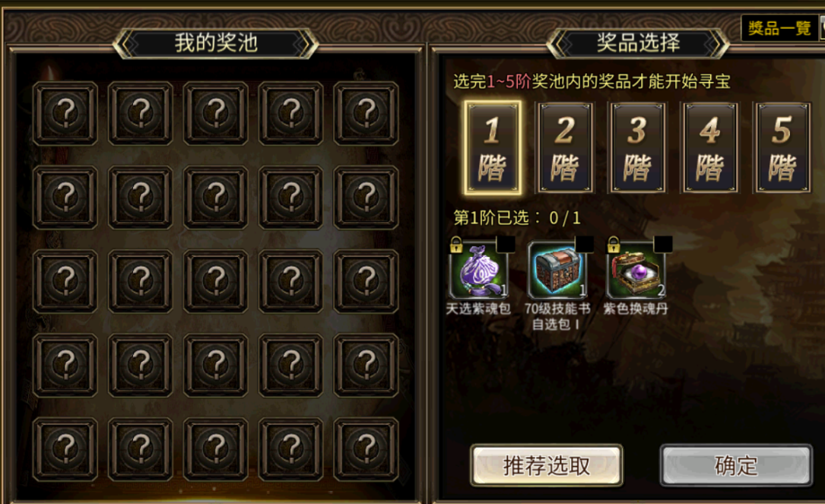Click the center question-mark slot of prize pool
This screenshot has width=825, height=504.
[216, 281]
